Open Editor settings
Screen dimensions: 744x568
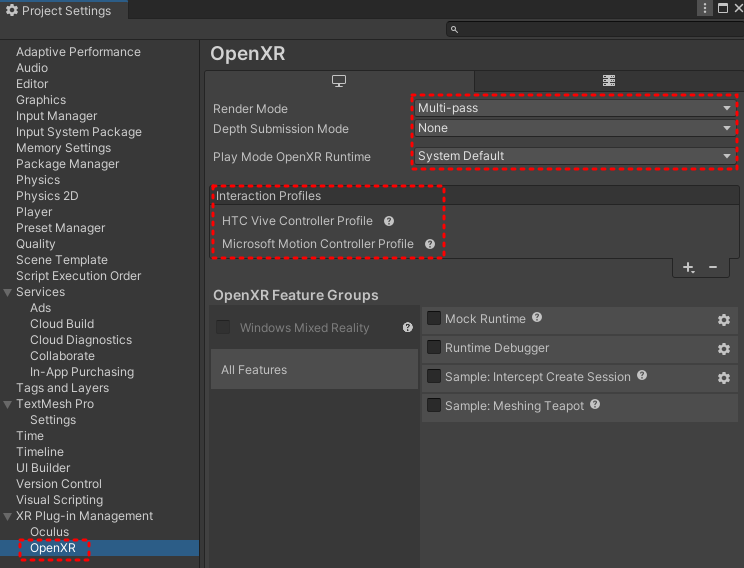tap(32, 84)
